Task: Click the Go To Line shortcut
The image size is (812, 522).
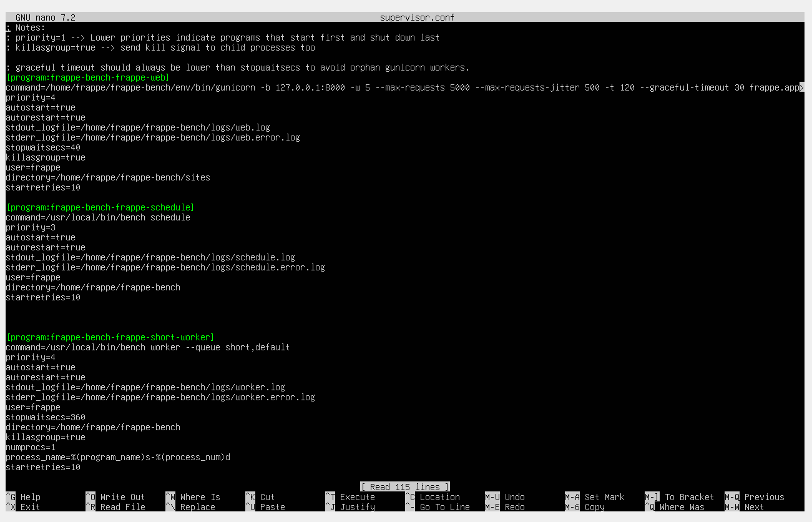Action: point(445,507)
